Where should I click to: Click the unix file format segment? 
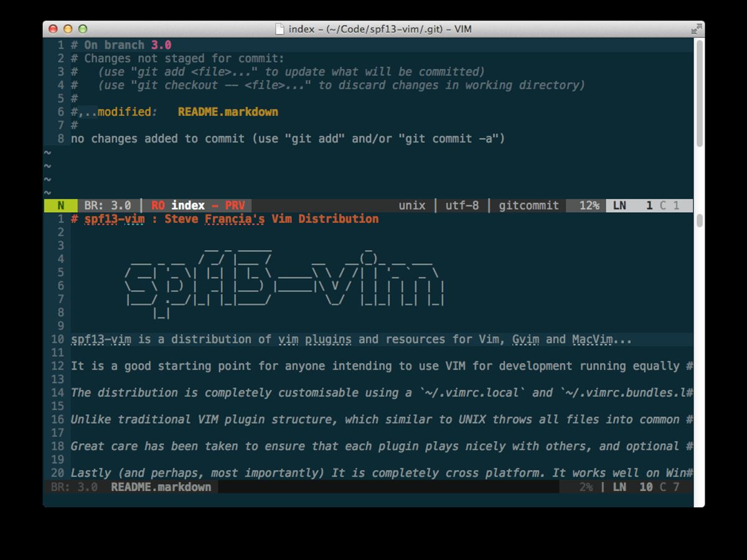coord(412,205)
